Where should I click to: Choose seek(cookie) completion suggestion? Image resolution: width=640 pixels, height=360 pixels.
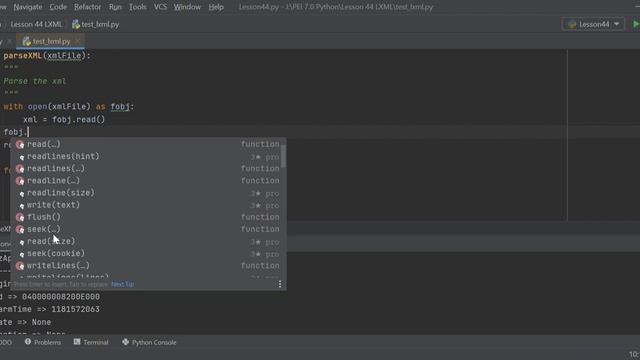148,253
